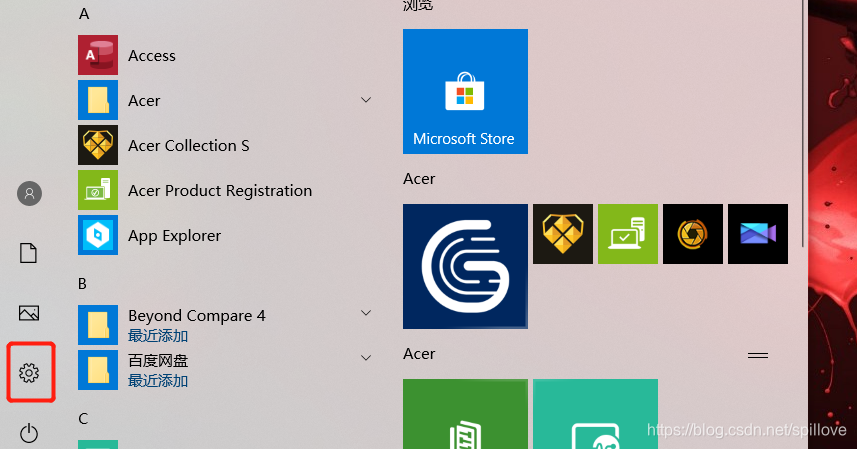
Task: Click the Acer folder icon
Action: tap(98, 100)
